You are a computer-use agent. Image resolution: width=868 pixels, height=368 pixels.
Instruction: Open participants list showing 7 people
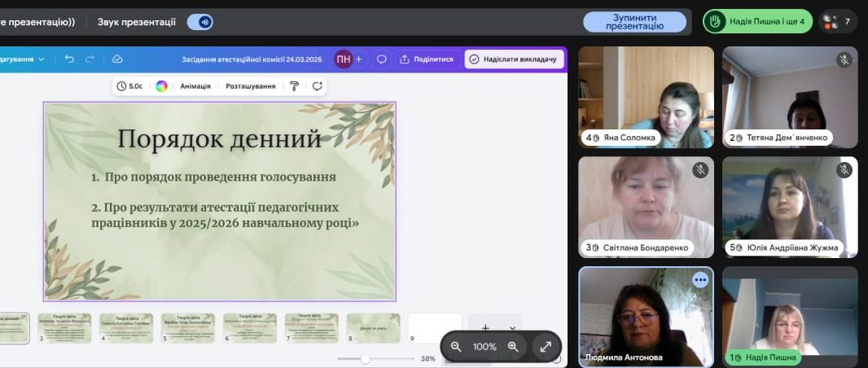tap(838, 22)
